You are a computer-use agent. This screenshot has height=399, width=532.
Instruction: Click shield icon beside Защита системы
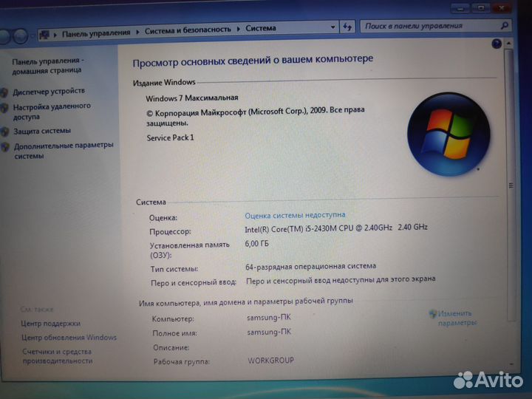tap(4, 132)
